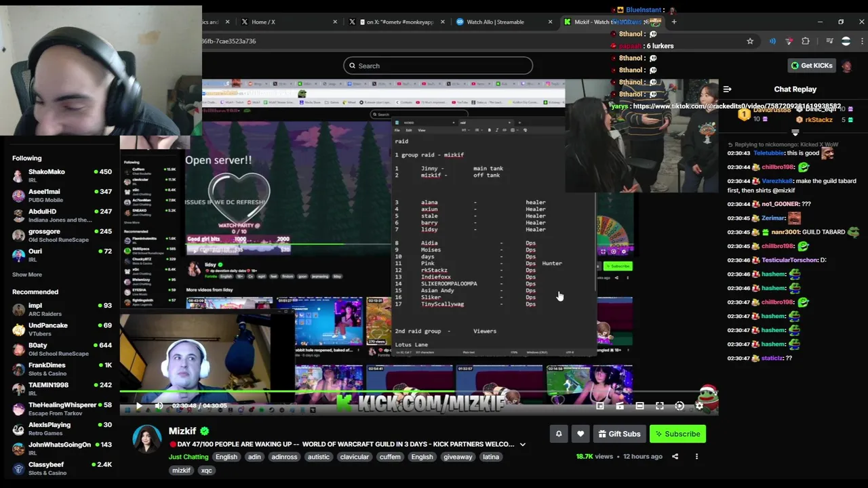868x488 pixels.
Task: Close the Home / X tab
Action: tap(335, 22)
